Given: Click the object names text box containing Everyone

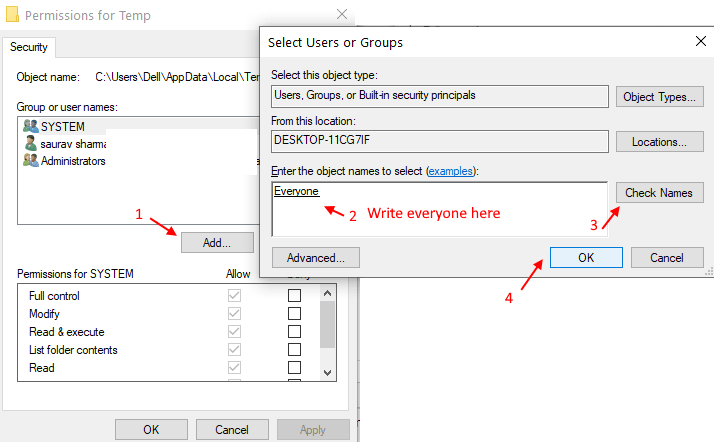Looking at the screenshot, I should (439, 209).
